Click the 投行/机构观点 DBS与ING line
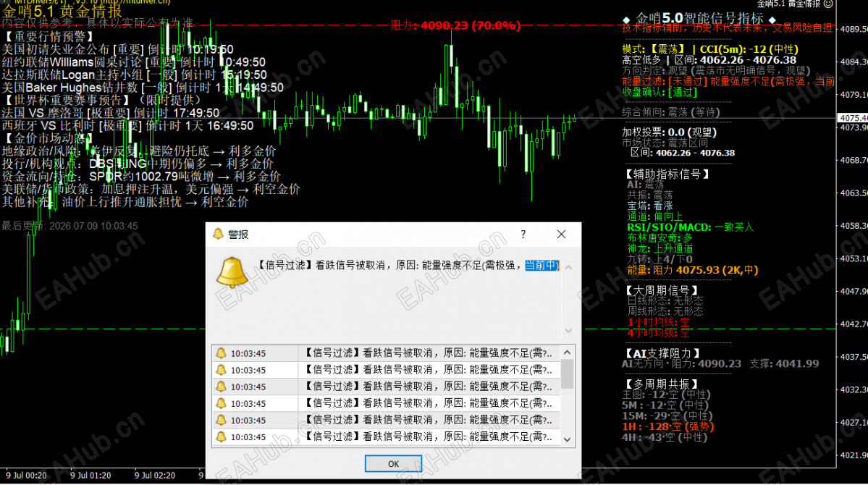Screen dimensions: 868x485 (x=138, y=164)
